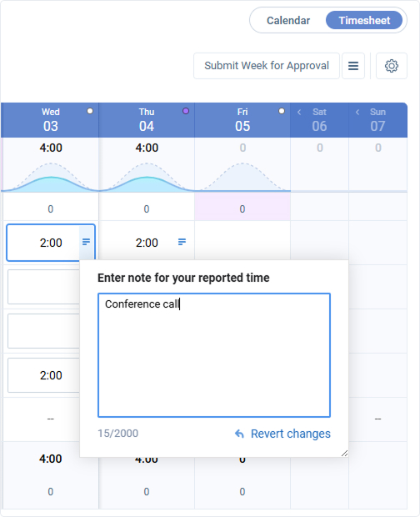Click Submit Week for Approval button
This screenshot has width=420, height=517.
coord(267,66)
